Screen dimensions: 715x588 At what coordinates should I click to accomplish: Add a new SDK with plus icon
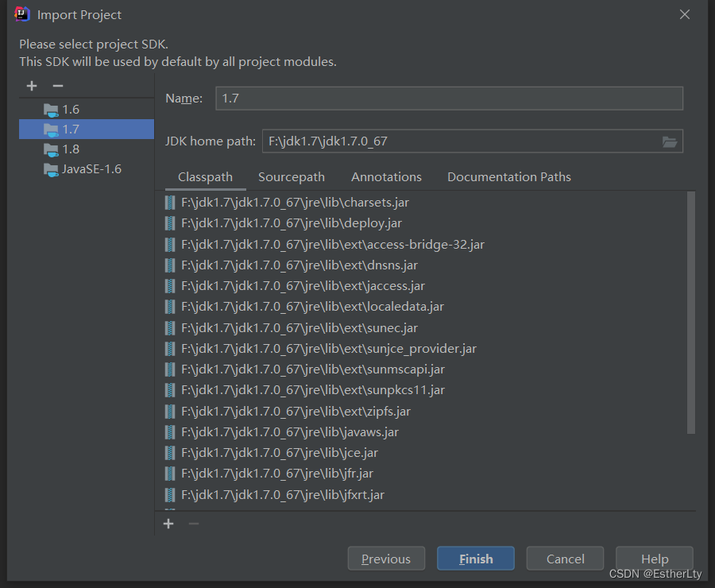click(x=32, y=86)
